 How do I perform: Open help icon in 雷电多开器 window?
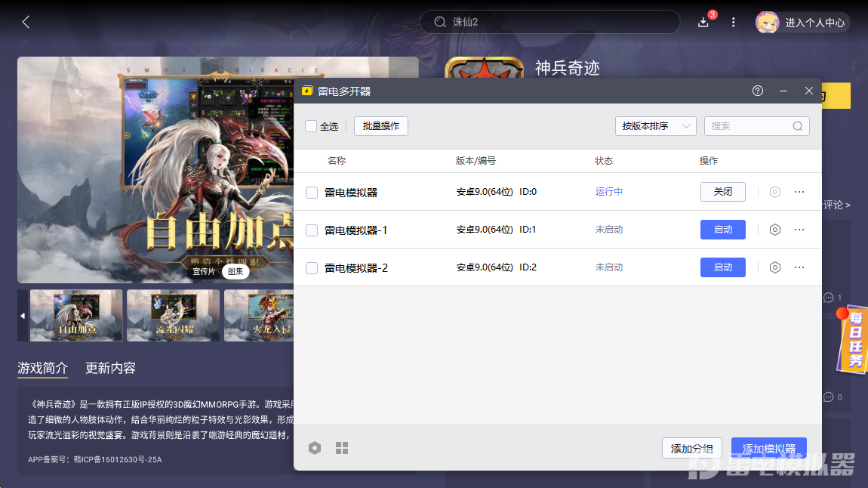pos(758,91)
